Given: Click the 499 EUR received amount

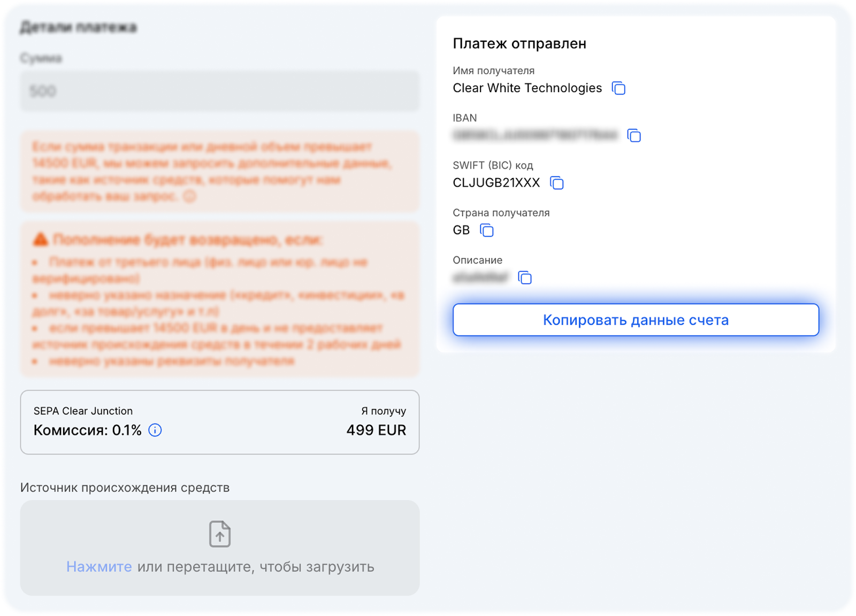Looking at the screenshot, I should point(376,430).
